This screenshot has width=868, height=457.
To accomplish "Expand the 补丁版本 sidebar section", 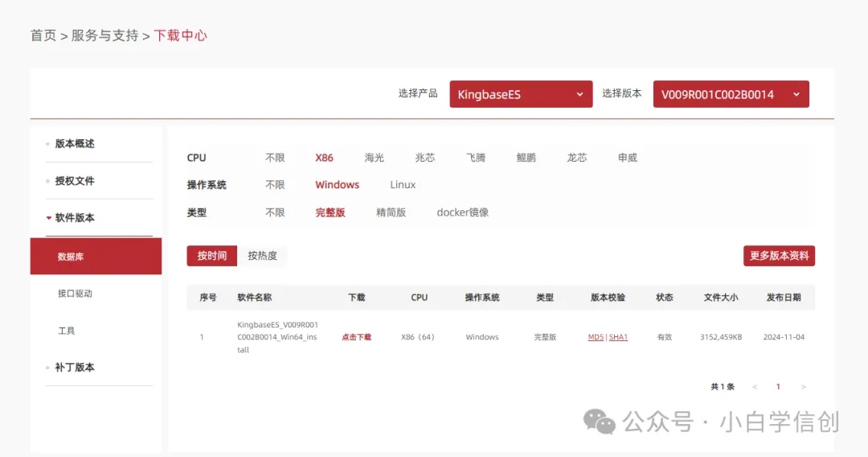I will coord(75,367).
